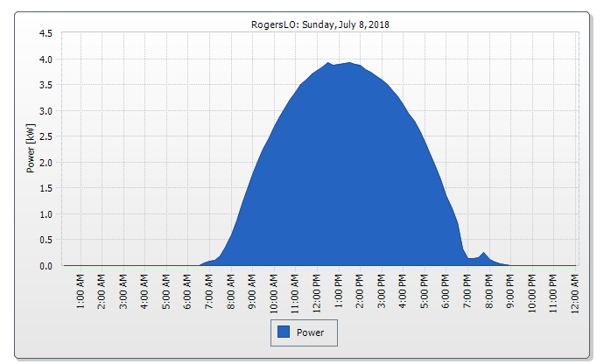604x364 pixels.
Task: Click the 1:00 AM time label
Action: (x=81, y=291)
